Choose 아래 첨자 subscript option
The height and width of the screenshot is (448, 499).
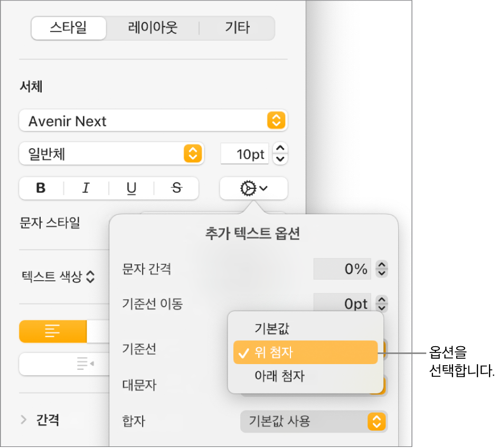click(306, 376)
